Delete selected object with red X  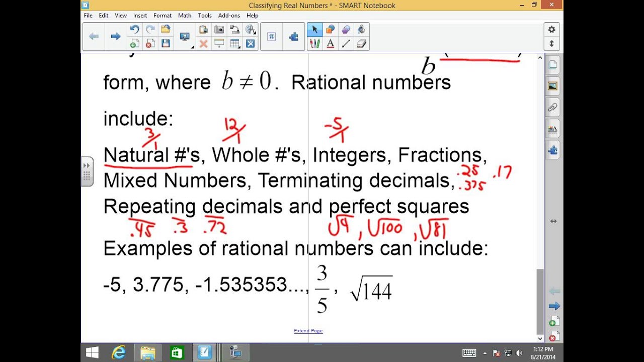point(203,44)
